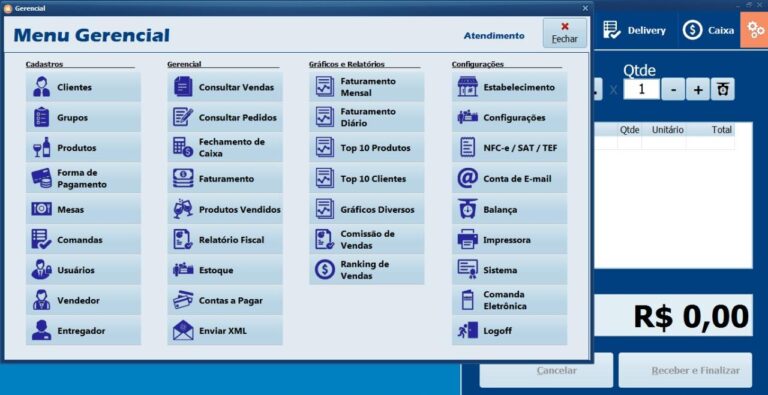The width and height of the screenshot is (768, 395).
Task: Open Estabelecimento settings
Action: pos(509,87)
